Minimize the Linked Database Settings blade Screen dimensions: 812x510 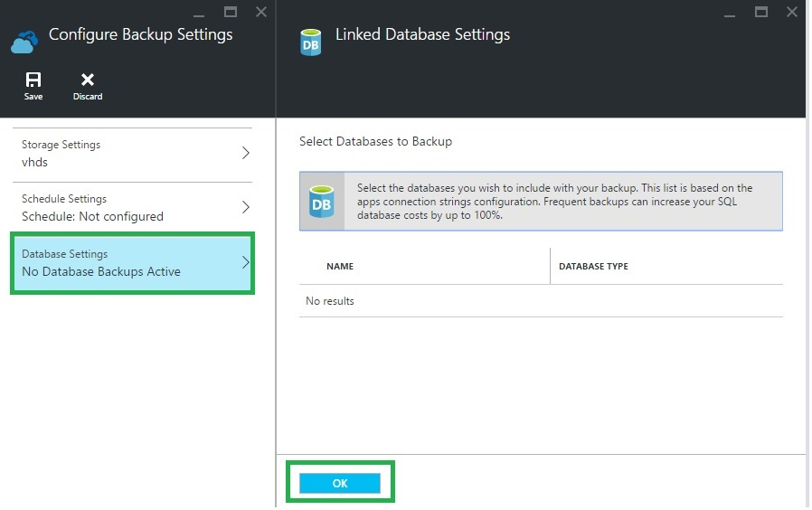731,13
